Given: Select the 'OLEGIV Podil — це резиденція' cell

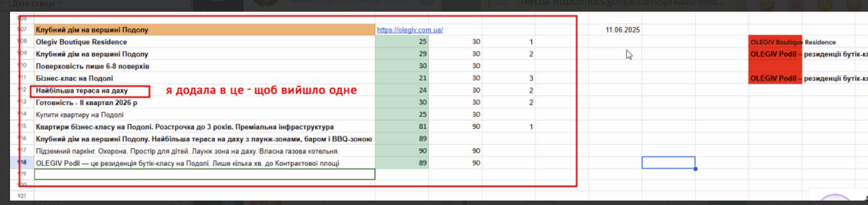Looking at the screenshot, I should pyautogui.click(x=205, y=163).
